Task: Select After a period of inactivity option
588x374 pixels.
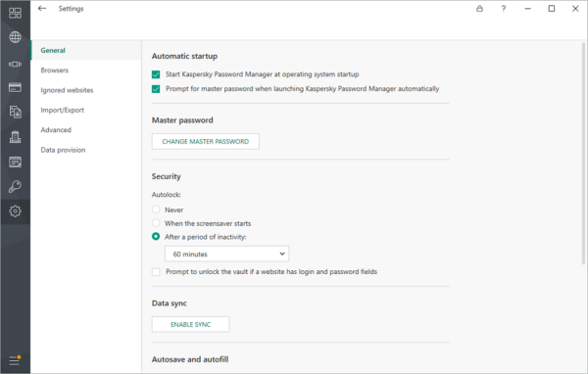Action: tap(156, 237)
